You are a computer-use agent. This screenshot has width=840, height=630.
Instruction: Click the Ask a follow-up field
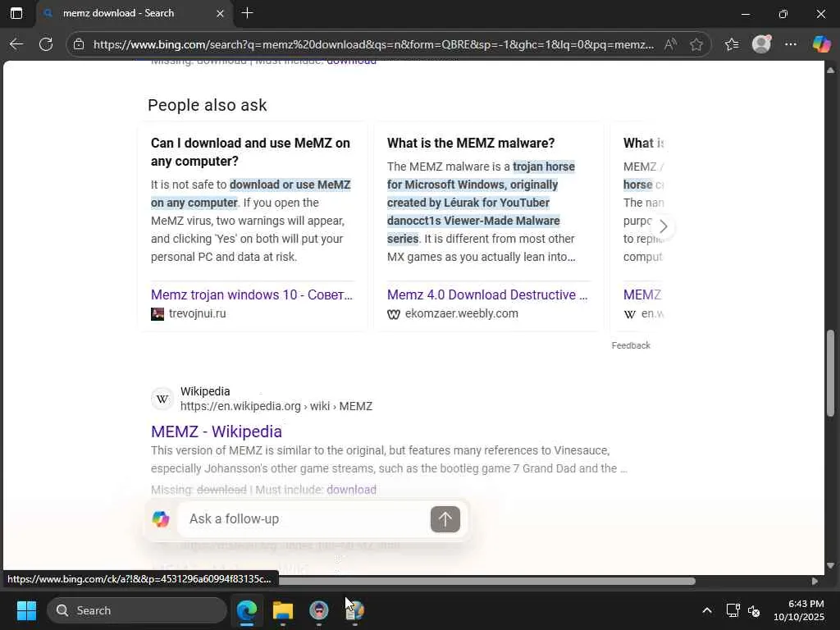point(305,518)
